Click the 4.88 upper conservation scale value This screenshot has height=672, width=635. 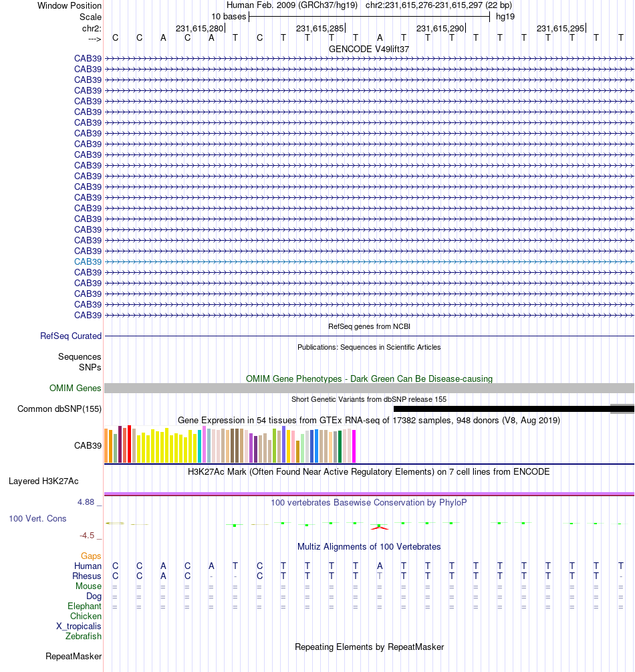pyautogui.click(x=86, y=502)
